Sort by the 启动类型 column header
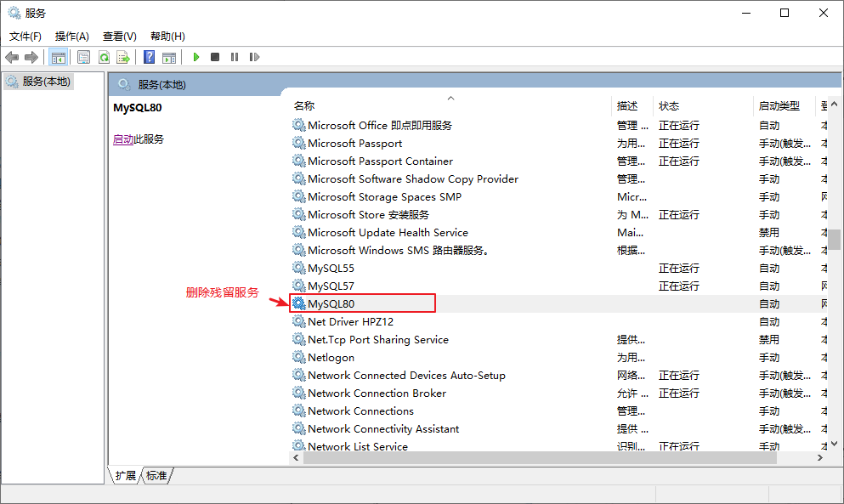The width and height of the screenshot is (844, 504). pyautogui.click(x=785, y=106)
